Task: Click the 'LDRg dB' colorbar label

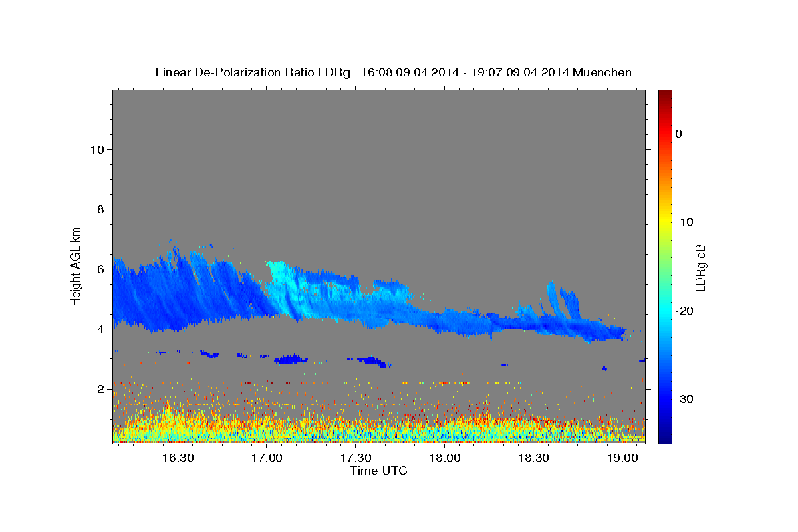Action: (x=700, y=267)
